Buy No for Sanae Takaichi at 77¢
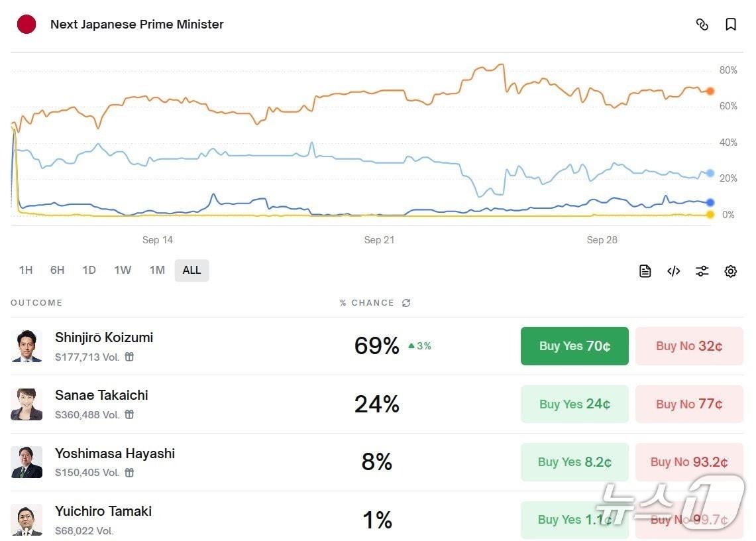 (x=689, y=404)
